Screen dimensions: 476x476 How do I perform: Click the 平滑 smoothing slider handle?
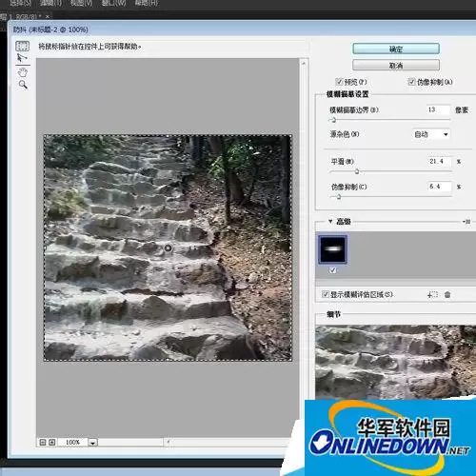pos(357,171)
